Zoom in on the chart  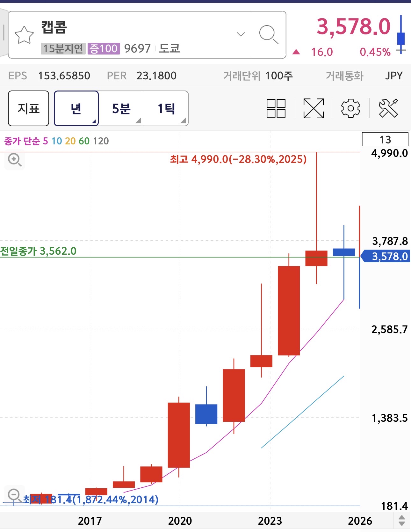point(15,159)
